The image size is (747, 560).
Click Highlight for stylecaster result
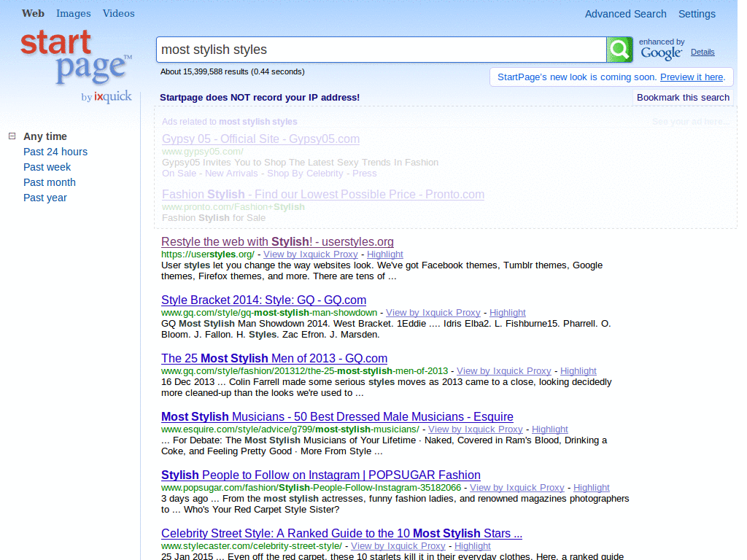(x=473, y=545)
